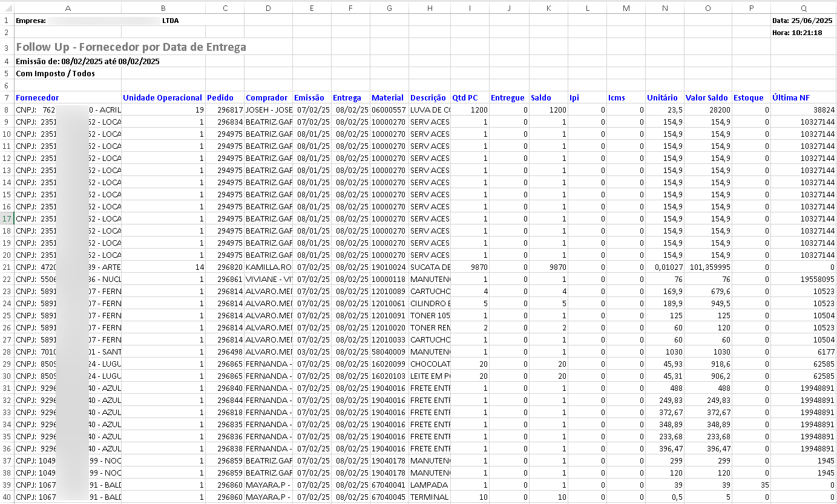Screen dimensions: 837x504
Task: Click the 'Data: 25/06/2025' cell
Action: click(803, 21)
